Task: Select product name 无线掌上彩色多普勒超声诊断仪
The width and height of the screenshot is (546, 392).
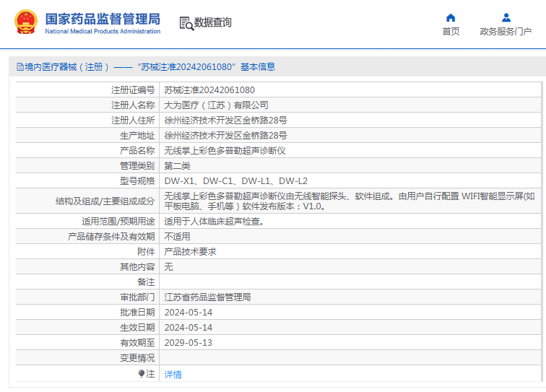Action: point(225,151)
